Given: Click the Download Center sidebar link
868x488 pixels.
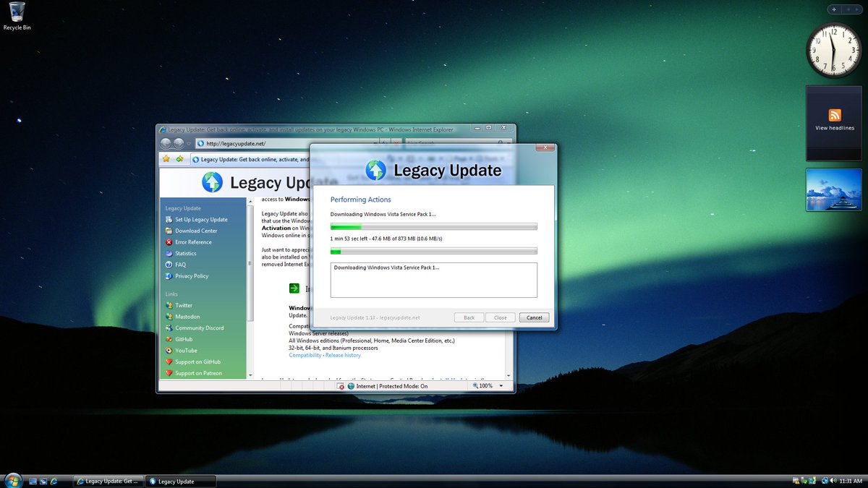Looking at the screenshot, I should click(x=196, y=231).
